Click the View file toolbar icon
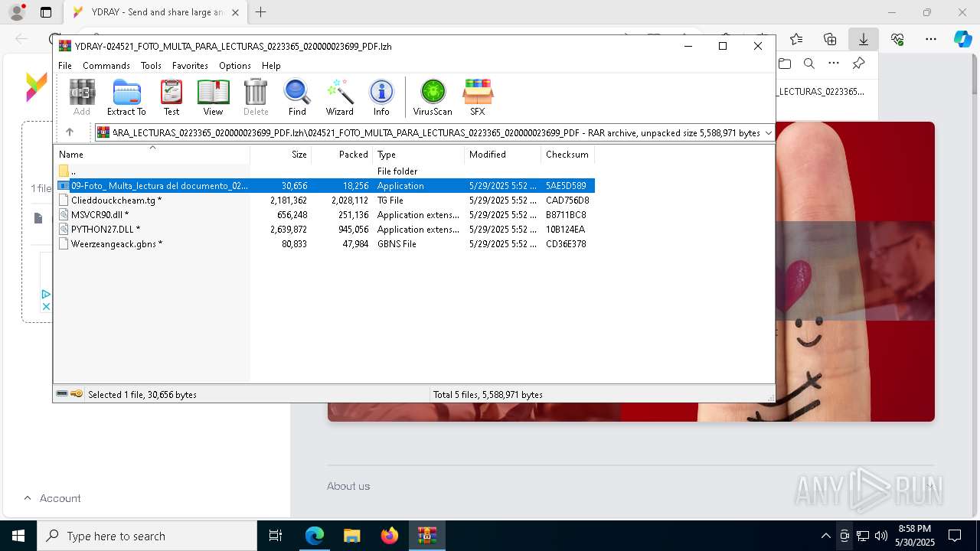 [213, 97]
